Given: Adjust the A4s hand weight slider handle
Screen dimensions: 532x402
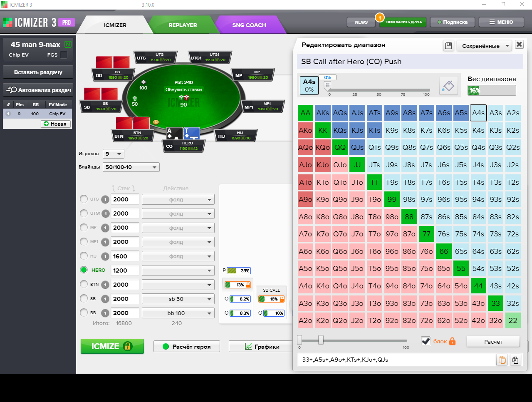Looking at the screenshot, I should point(328,85).
